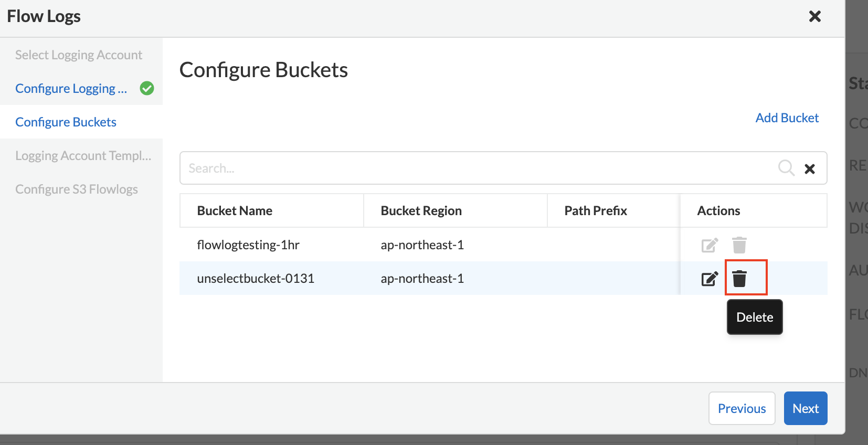
Task: Open Configure S3 Flowlogs step
Action: coord(77,189)
